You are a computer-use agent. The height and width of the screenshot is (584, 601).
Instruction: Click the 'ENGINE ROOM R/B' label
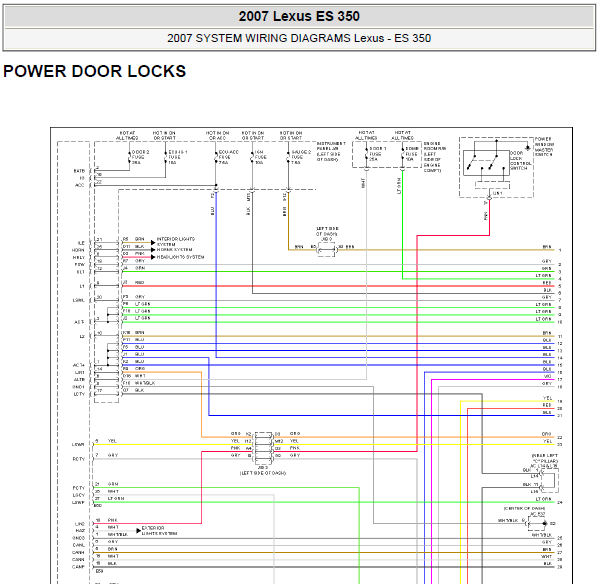coord(435,157)
